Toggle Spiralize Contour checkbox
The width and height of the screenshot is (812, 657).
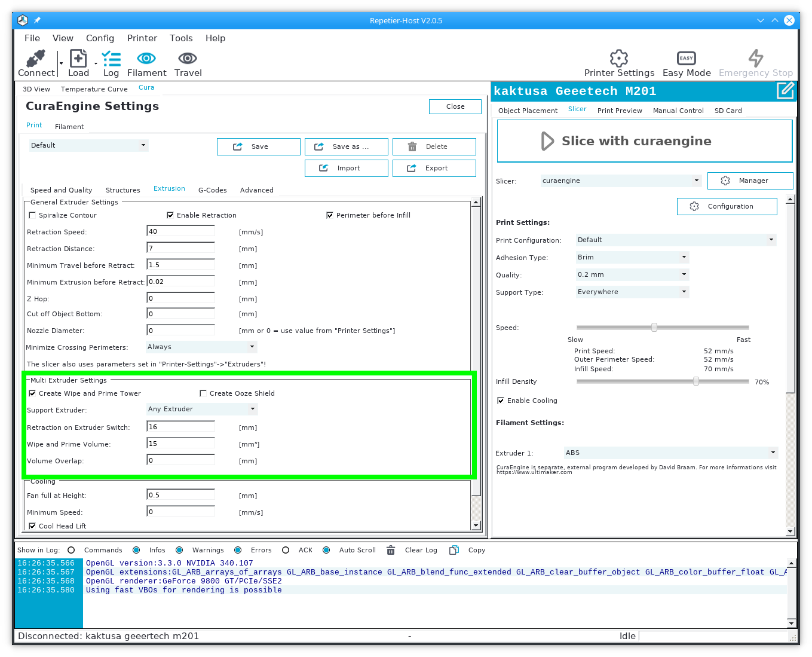coord(32,215)
